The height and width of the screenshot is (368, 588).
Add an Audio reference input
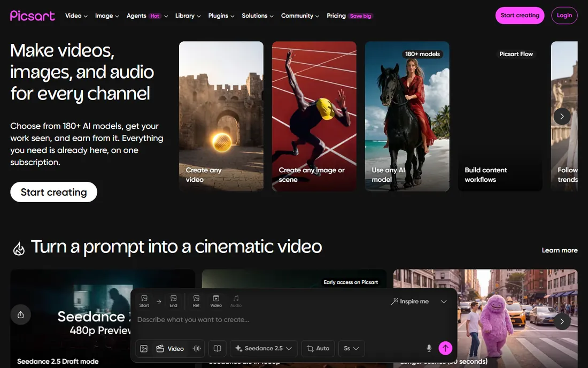236,301
